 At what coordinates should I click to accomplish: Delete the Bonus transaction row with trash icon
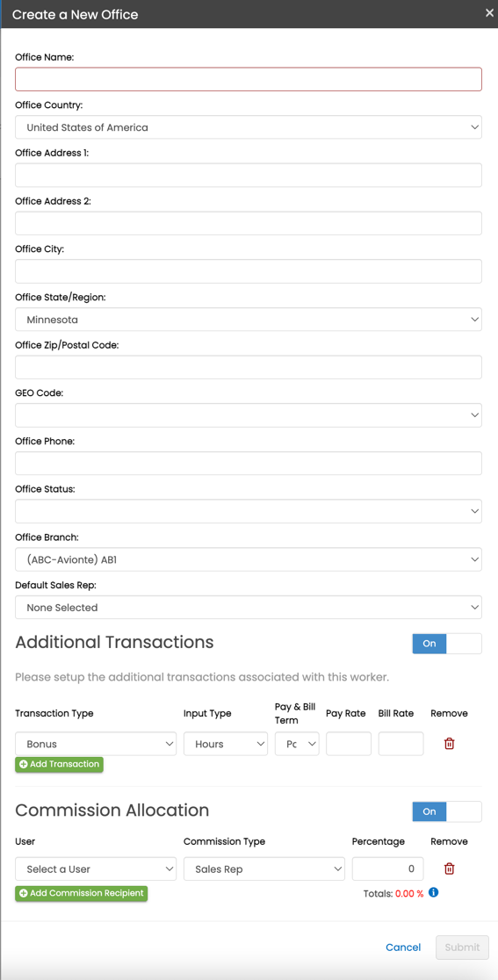point(449,744)
